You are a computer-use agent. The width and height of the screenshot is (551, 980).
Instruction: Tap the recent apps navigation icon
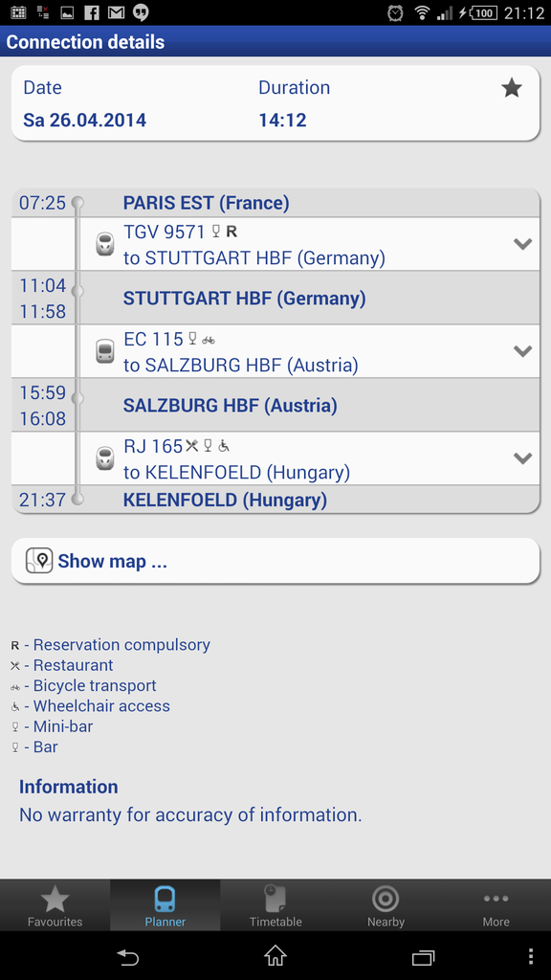[x=423, y=957]
